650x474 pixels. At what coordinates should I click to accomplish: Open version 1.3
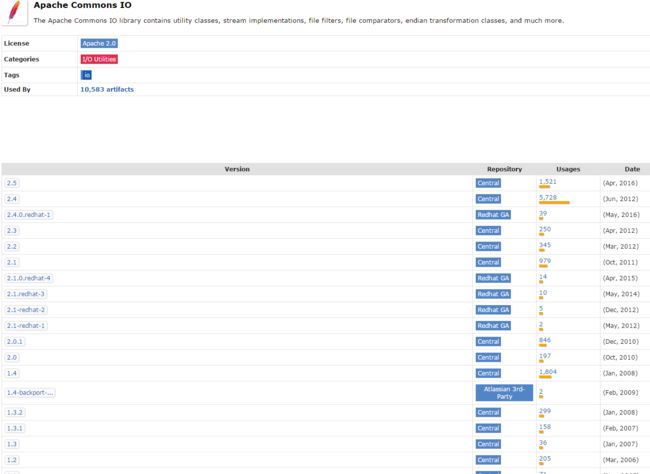click(12, 444)
